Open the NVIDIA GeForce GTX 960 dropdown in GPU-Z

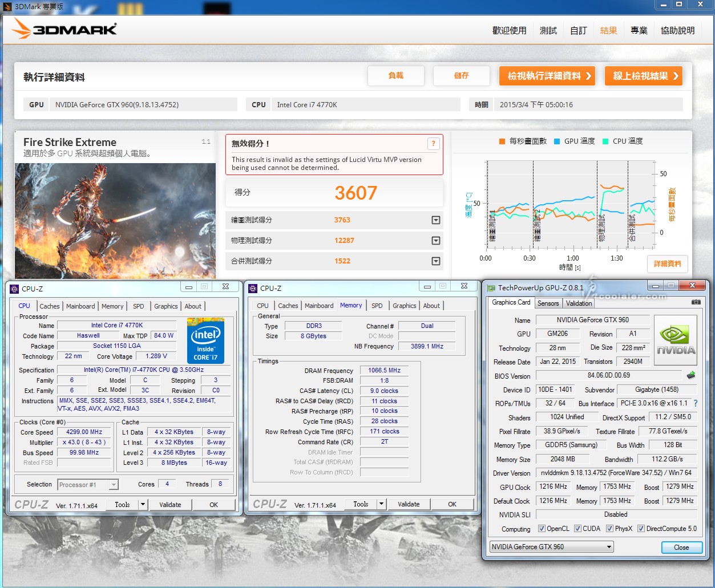551,547
